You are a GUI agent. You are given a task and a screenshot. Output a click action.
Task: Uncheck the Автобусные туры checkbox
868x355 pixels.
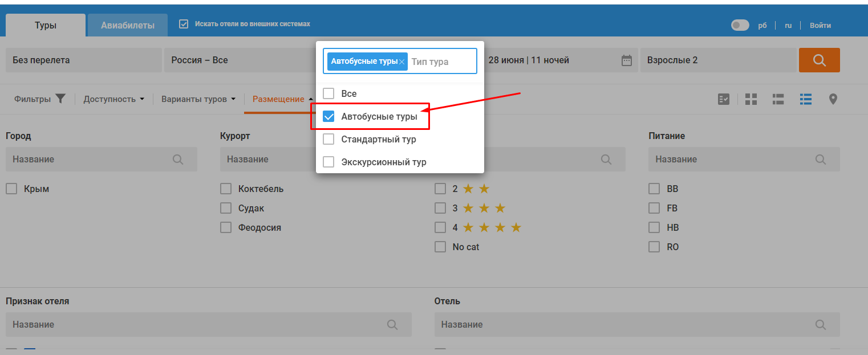[x=328, y=116]
